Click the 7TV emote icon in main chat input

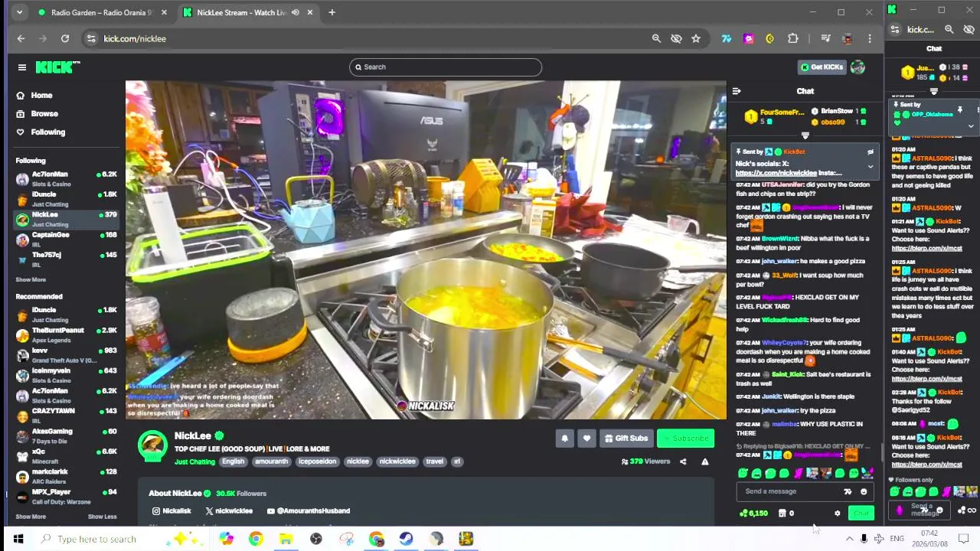[x=848, y=492]
